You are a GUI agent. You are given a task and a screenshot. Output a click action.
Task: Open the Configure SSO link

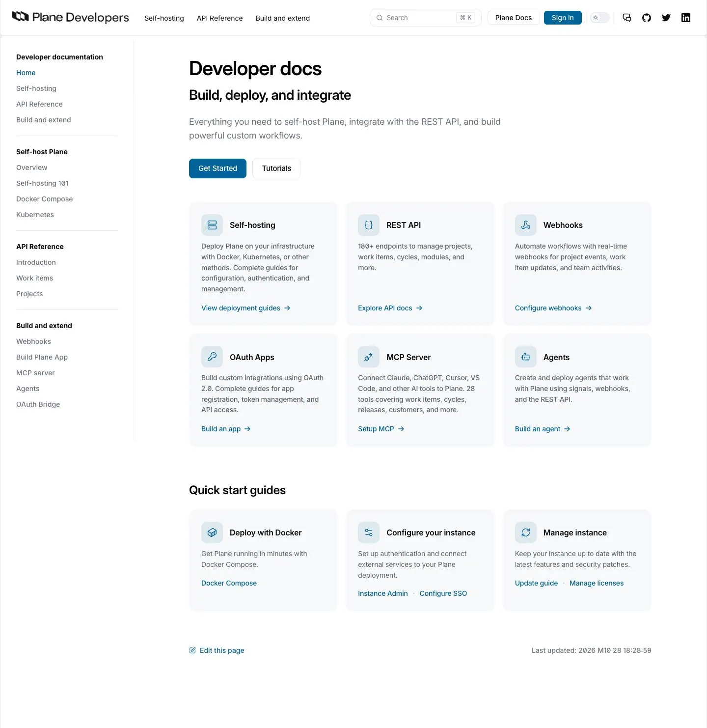(x=443, y=593)
